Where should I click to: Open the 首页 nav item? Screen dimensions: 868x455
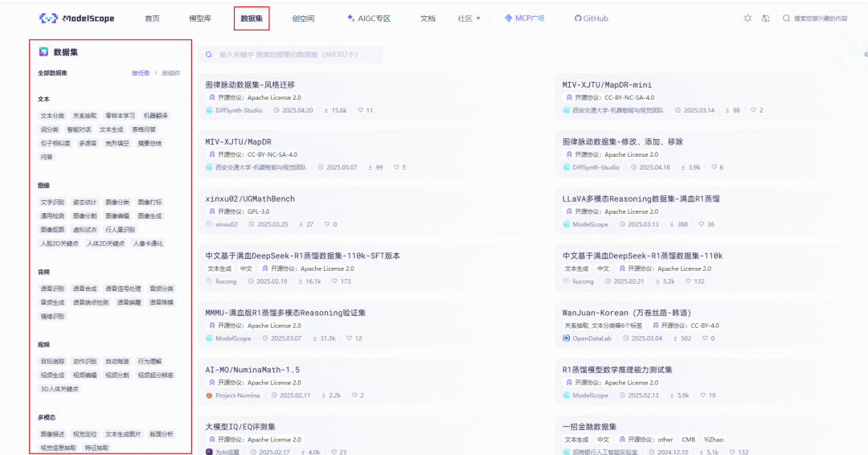tap(152, 18)
